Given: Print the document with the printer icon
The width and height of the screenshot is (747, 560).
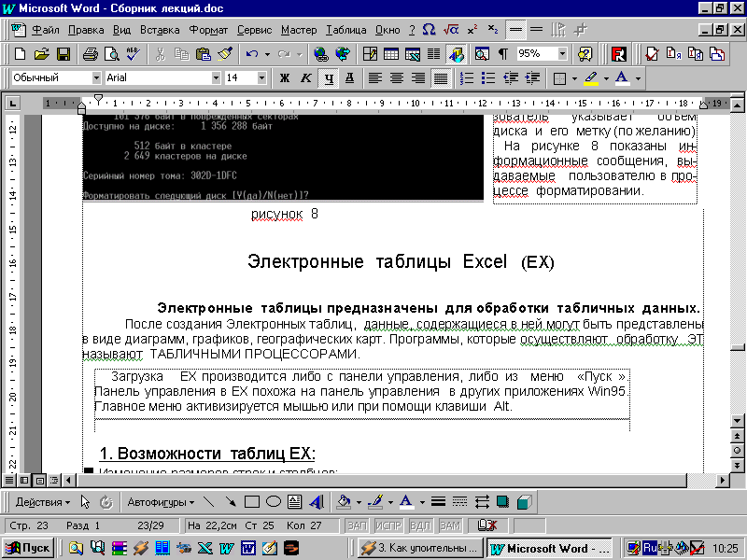Looking at the screenshot, I should click(90, 54).
